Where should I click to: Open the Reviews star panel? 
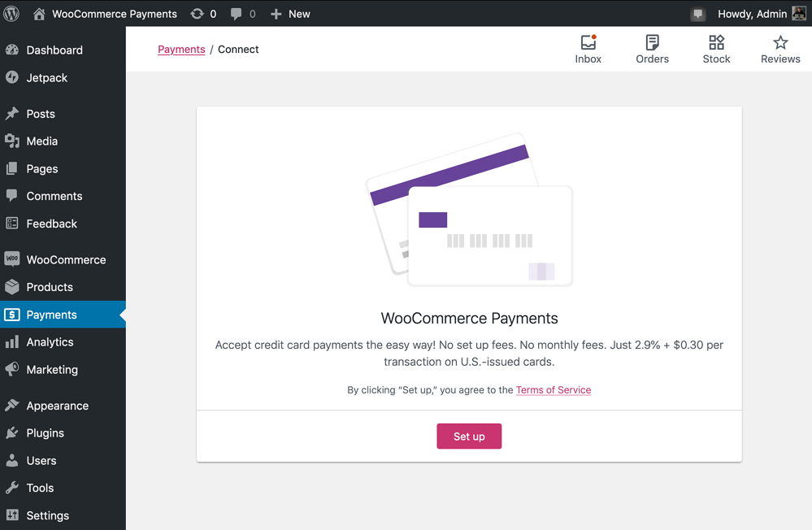point(779,47)
